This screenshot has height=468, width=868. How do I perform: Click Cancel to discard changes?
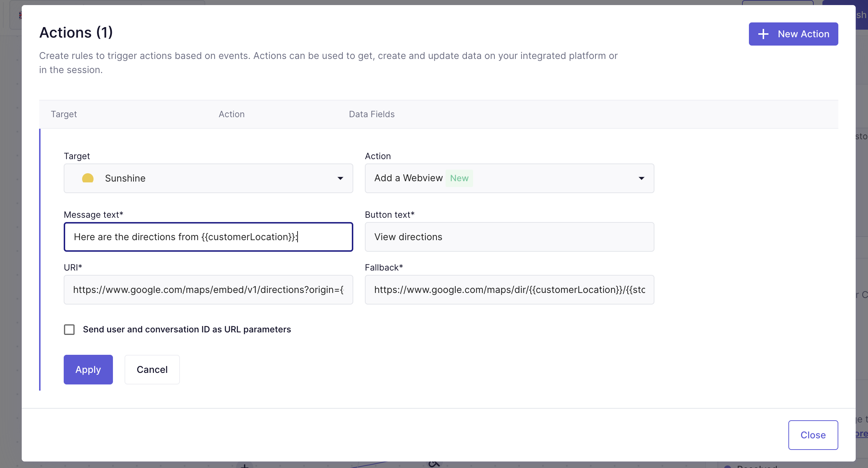[152, 369]
